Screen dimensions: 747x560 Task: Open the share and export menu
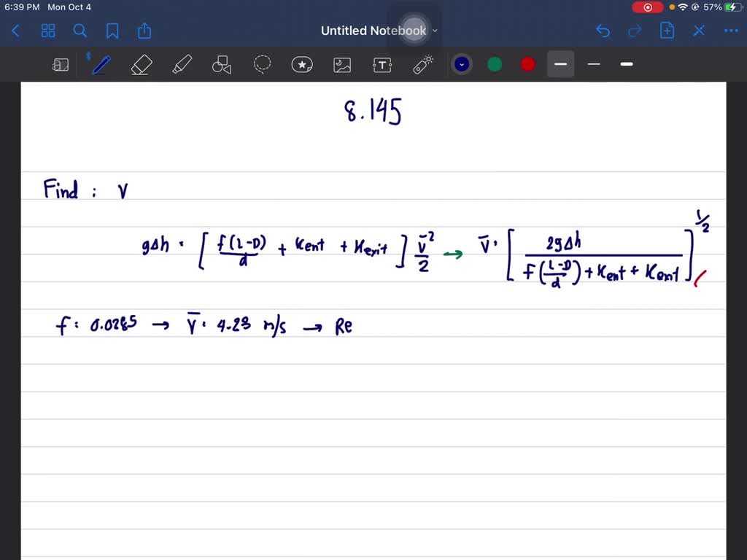(x=144, y=31)
